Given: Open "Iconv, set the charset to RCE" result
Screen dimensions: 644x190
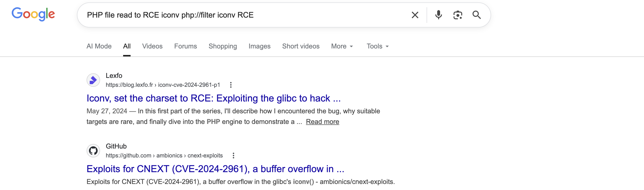Looking at the screenshot, I should click(x=214, y=98).
